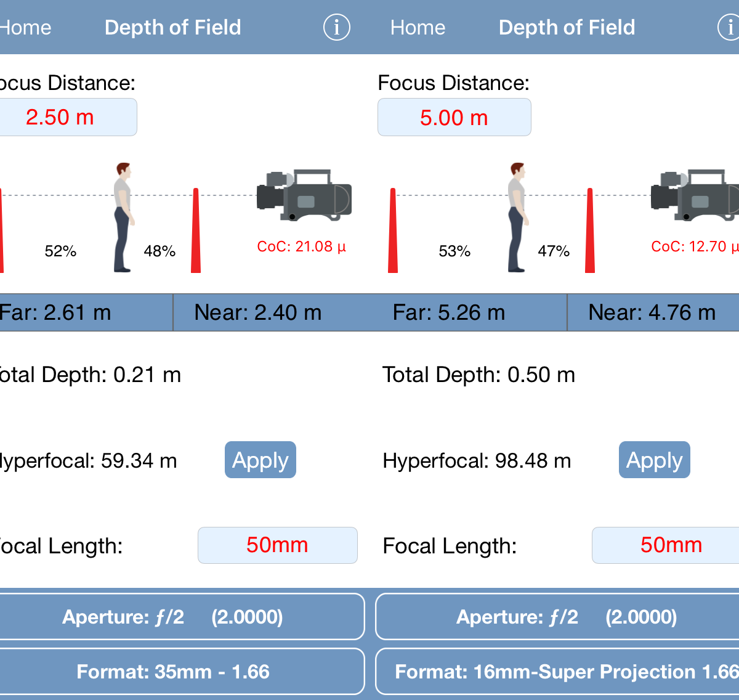Apply hyperfocal 98.48 m

654,460
